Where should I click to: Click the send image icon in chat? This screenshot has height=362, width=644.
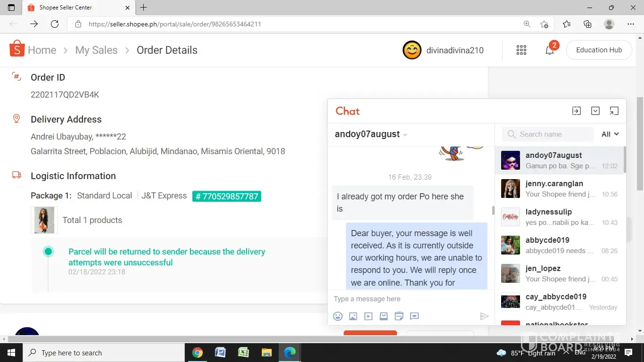(x=353, y=316)
